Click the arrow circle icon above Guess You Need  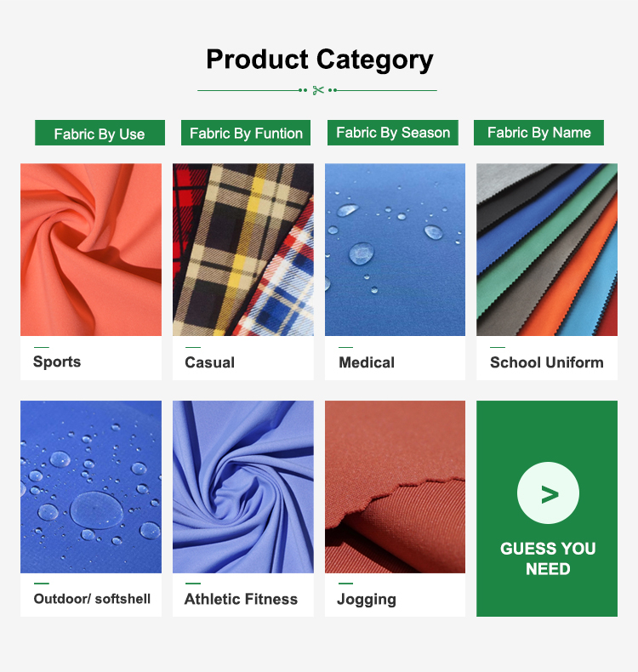(x=548, y=493)
